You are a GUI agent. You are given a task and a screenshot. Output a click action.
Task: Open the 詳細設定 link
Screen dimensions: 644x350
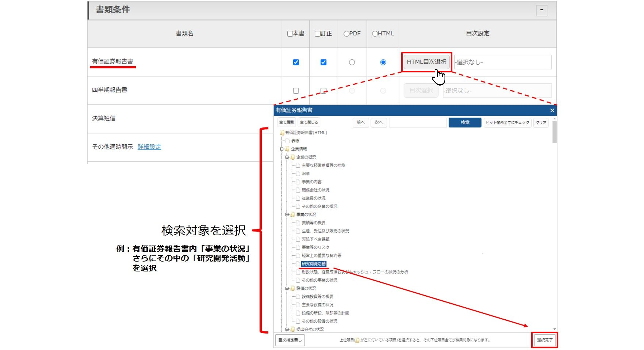(x=149, y=147)
